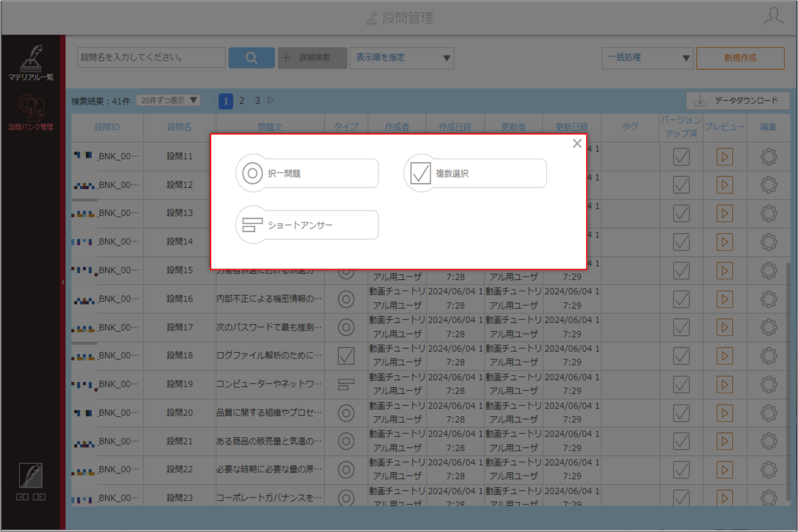This screenshot has height=532, width=798.
Task: Open 設問バンク管理 in the sidebar
Action: point(31,112)
